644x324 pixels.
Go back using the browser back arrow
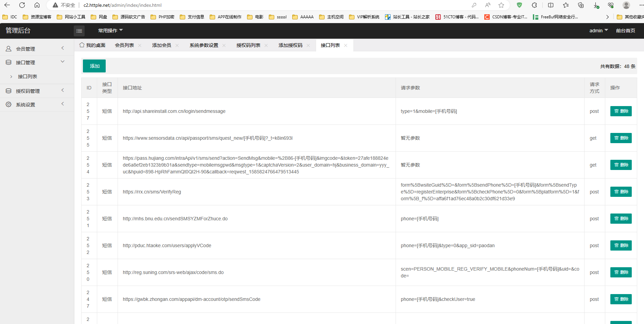(7, 5)
